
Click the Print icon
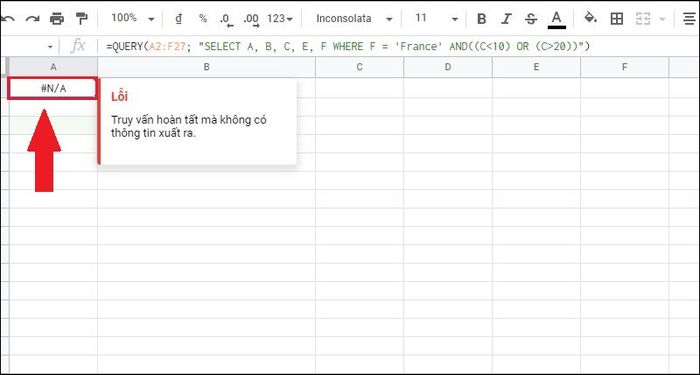[57, 19]
